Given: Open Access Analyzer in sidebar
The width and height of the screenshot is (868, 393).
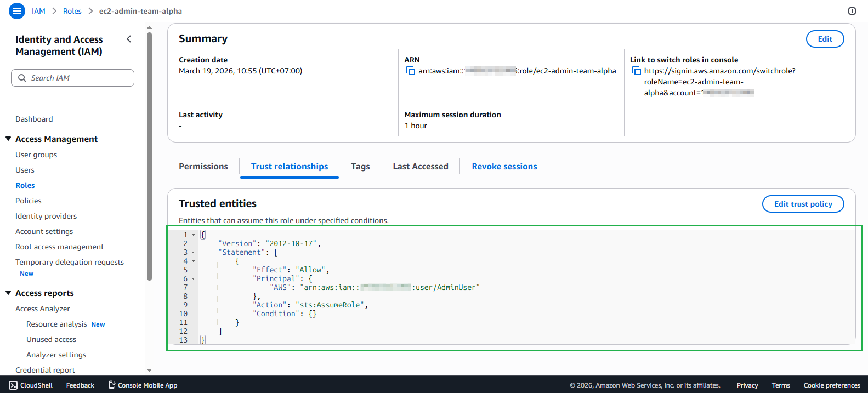Looking at the screenshot, I should click(43, 309).
